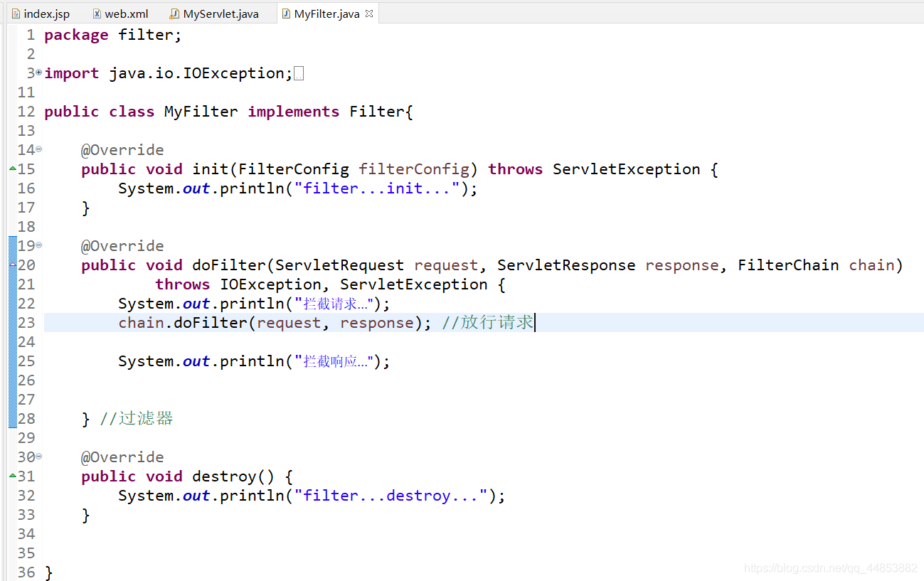
Task: Click line number 36 in the gutter
Action: point(26,572)
